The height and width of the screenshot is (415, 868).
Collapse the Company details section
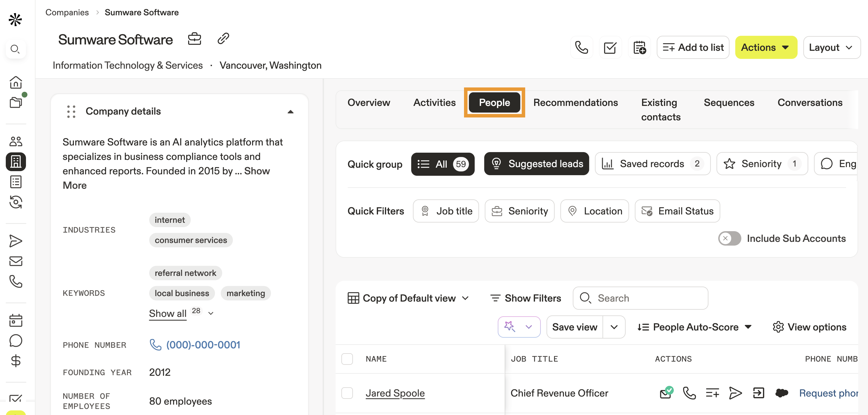point(290,112)
